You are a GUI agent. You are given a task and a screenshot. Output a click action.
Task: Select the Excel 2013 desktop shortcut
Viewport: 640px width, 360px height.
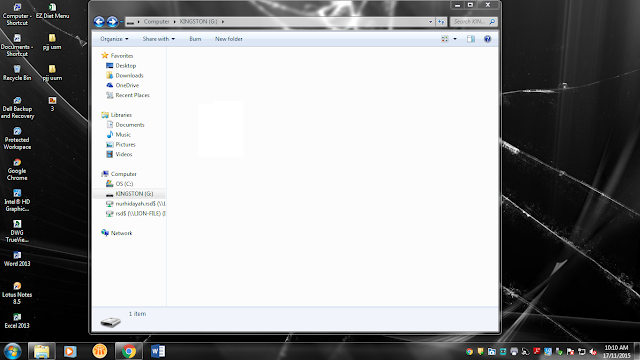[x=17, y=321]
